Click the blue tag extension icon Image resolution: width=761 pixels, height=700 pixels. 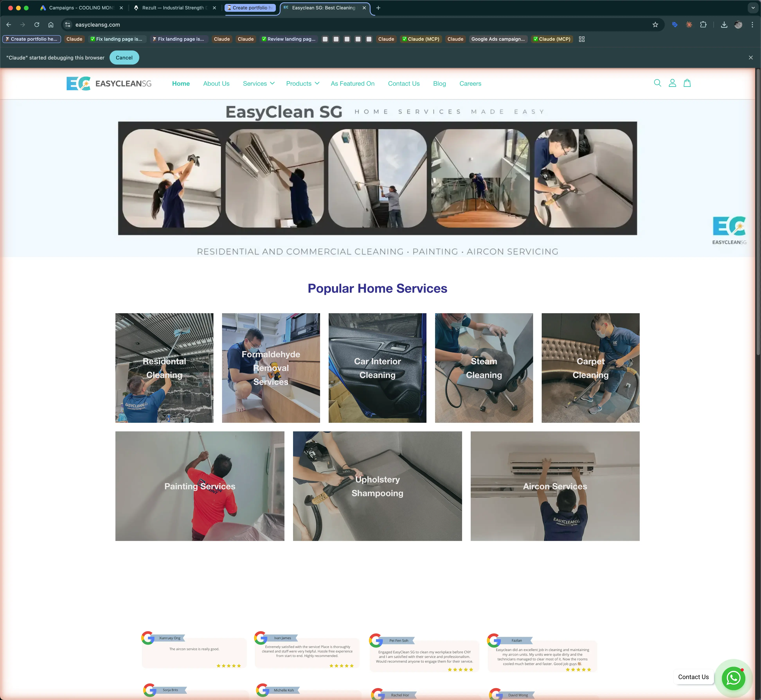(675, 25)
